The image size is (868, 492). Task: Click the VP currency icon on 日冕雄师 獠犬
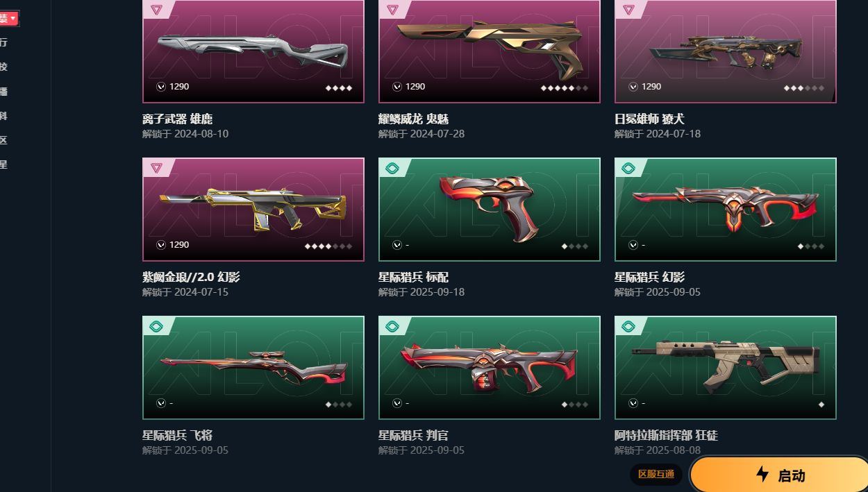(633, 87)
